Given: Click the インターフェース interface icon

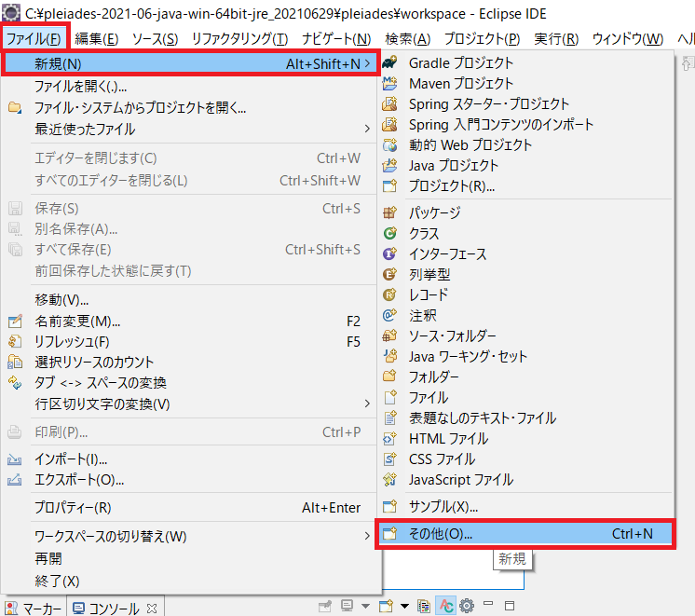Looking at the screenshot, I should click(x=389, y=253).
